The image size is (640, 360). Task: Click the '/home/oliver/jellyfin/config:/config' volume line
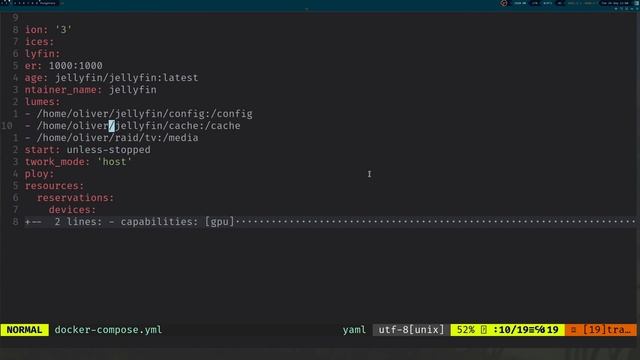pyautogui.click(x=139, y=114)
